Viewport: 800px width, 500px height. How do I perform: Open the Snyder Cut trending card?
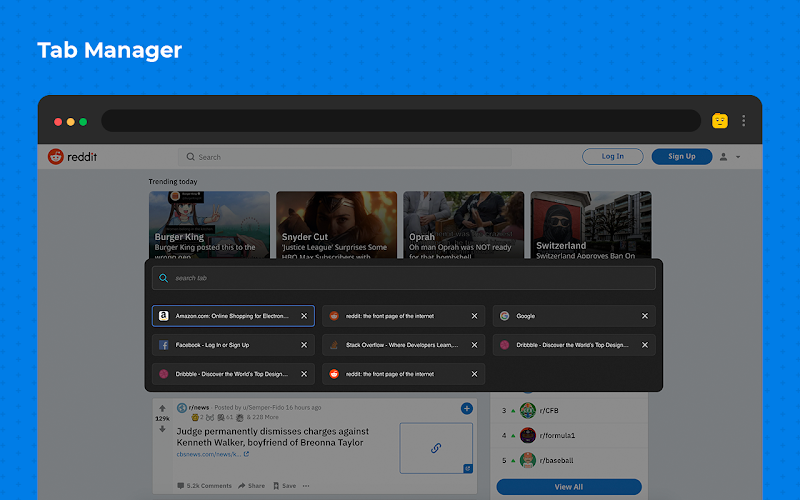click(x=336, y=224)
